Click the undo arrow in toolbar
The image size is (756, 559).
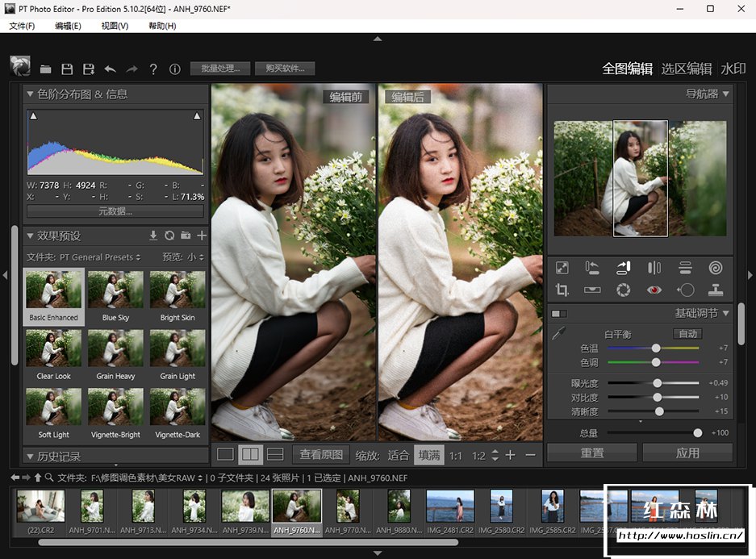tap(111, 69)
